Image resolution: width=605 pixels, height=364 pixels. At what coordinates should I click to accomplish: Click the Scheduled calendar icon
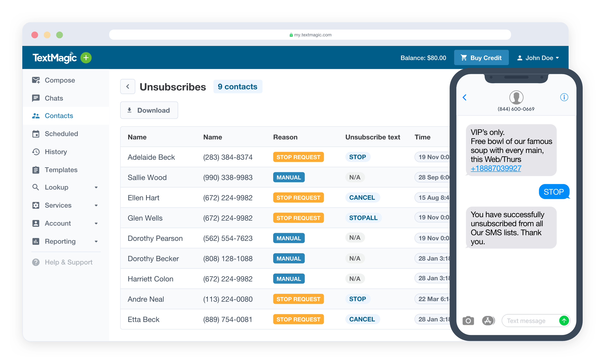pos(36,134)
